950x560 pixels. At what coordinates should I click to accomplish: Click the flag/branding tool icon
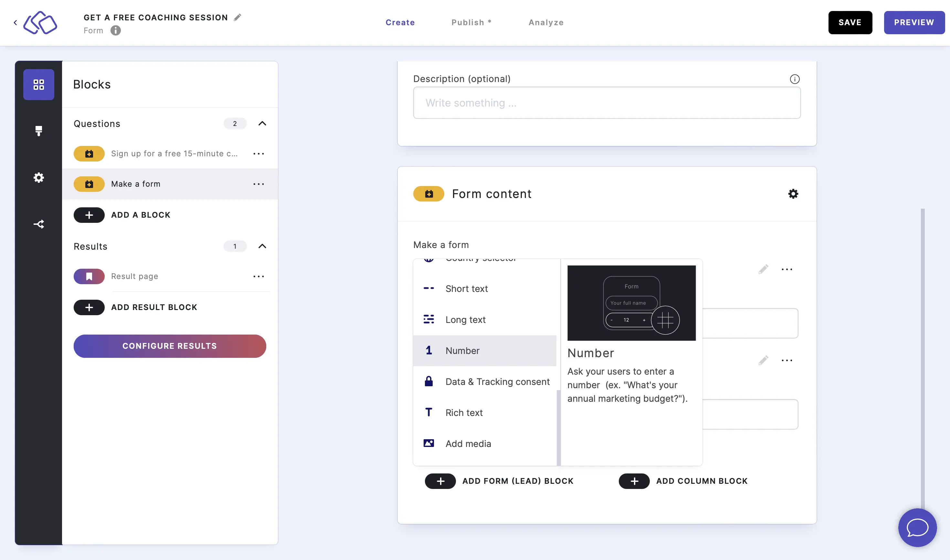(x=39, y=131)
